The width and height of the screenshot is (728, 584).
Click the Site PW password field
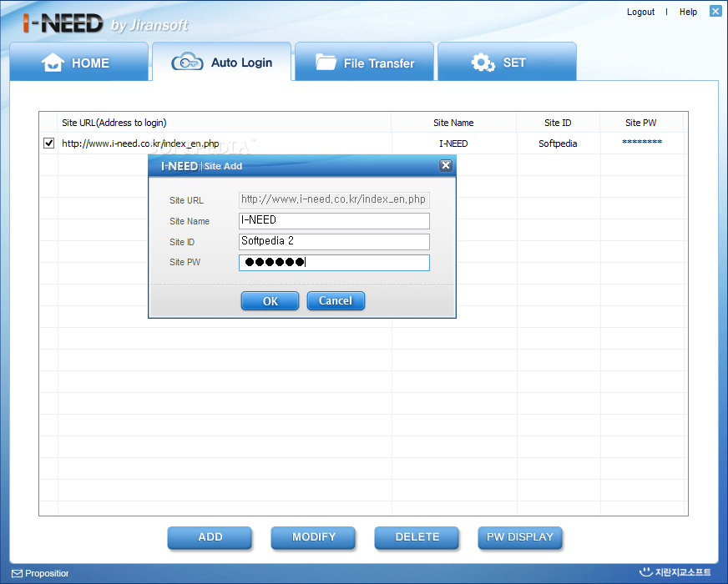pyautogui.click(x=334, y=263)
